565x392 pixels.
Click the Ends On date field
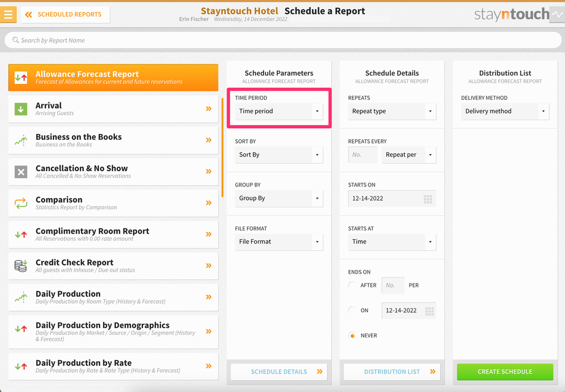pos(408,310)
